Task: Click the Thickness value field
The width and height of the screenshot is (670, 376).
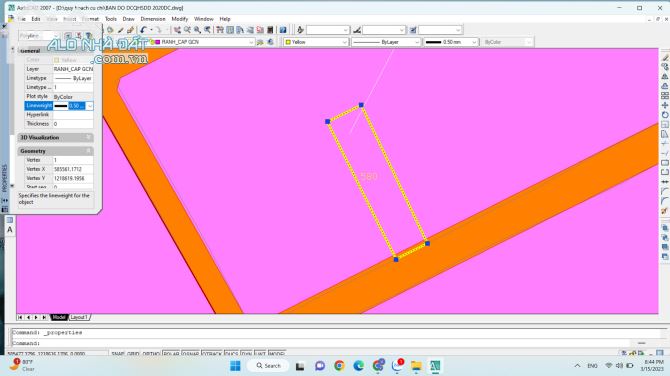Action: (73, 124)
